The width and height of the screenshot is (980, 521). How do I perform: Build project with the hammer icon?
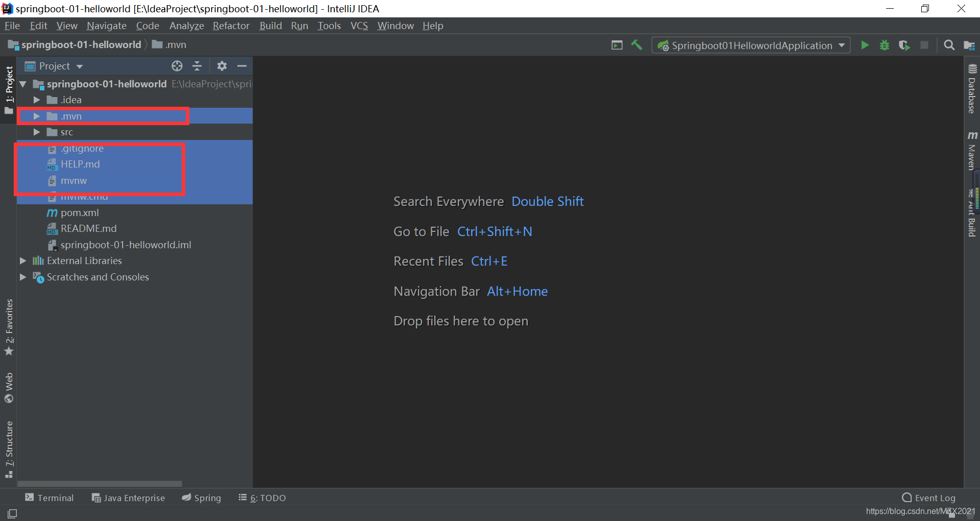(x=636, y=45)
